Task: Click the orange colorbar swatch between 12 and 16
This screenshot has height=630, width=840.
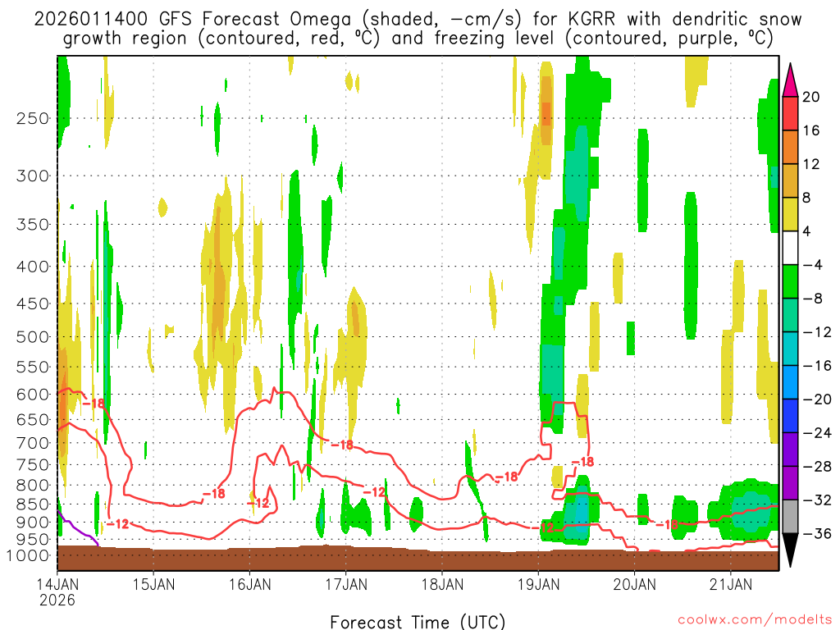Action: click(x=790, y=148)
